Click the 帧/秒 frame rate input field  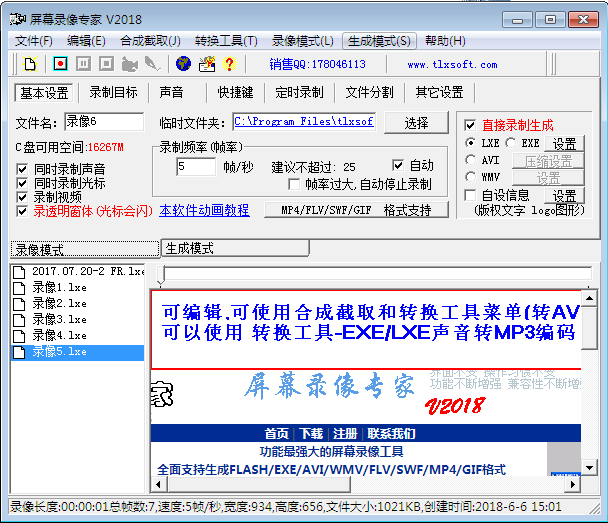pyautogui.click(x=195, y=167)
